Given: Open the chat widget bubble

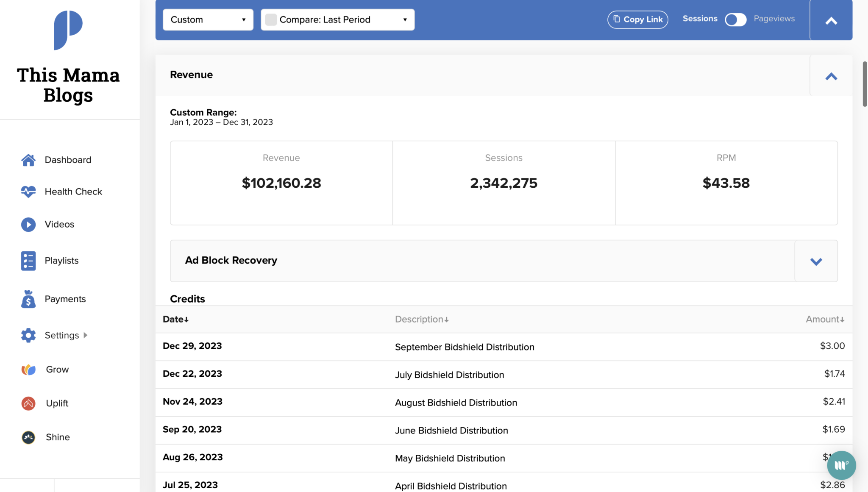Looking at the screenshot, I should pyautogui.click(x=841, y=465).
